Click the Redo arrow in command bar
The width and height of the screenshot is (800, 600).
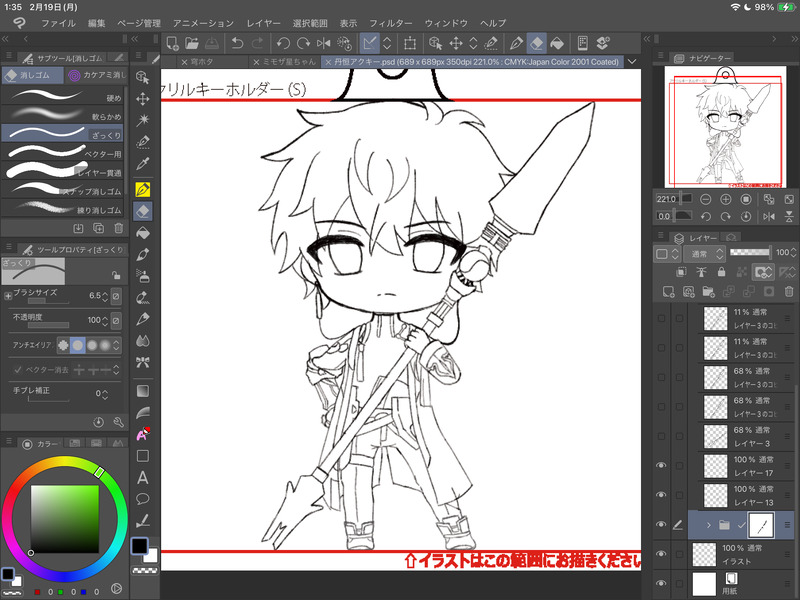click(257, 43)
